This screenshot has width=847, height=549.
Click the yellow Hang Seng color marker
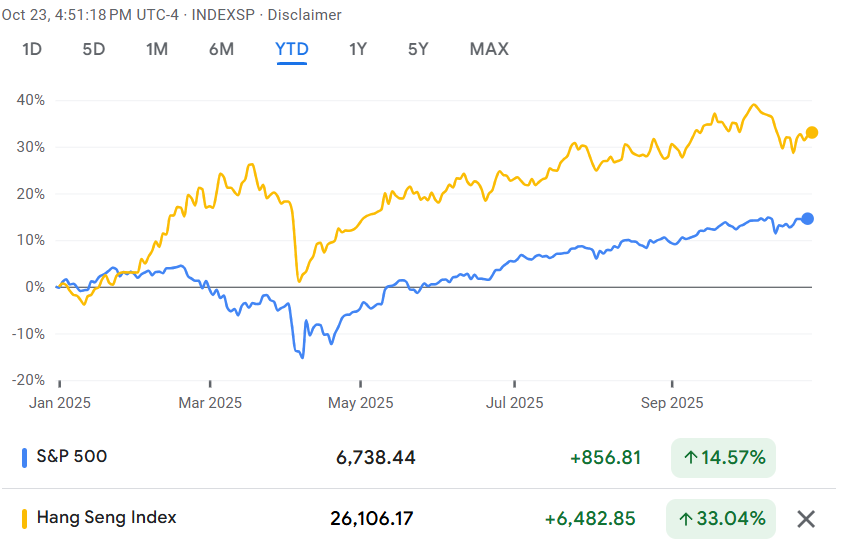click(x=25, y=519)
